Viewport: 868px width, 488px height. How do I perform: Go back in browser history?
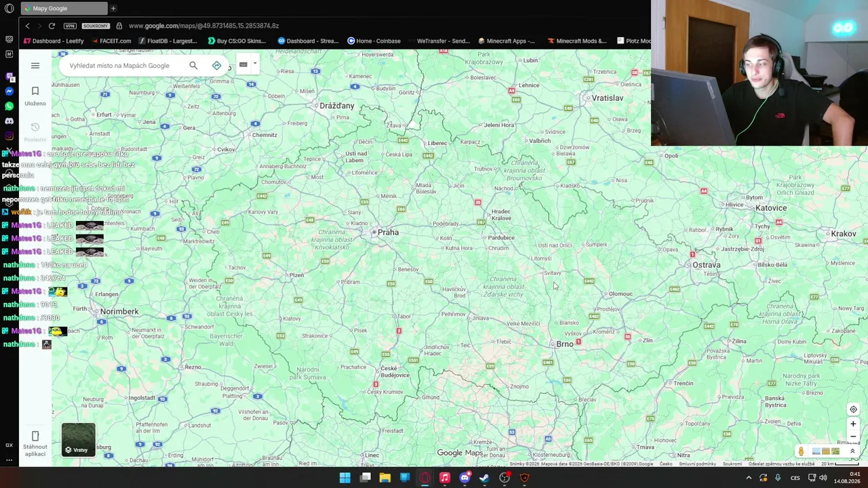click(27, 26)
